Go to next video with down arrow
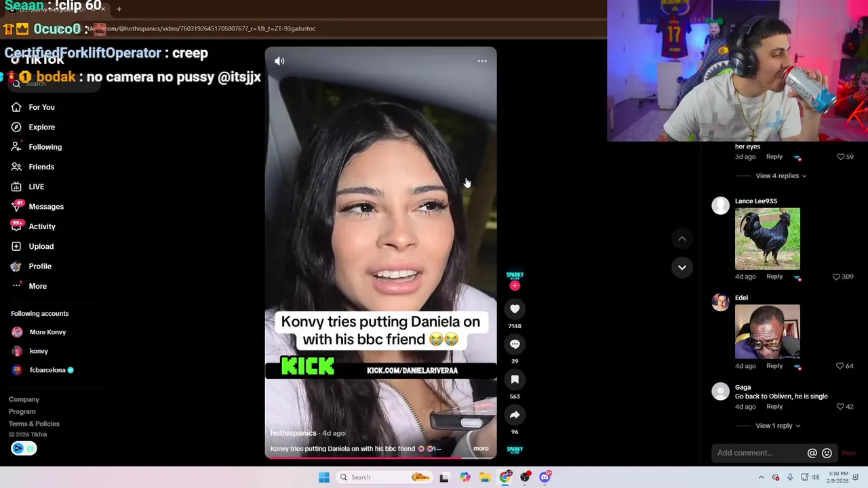The height and width of the screenshot is (488, 868). point(682,267)
